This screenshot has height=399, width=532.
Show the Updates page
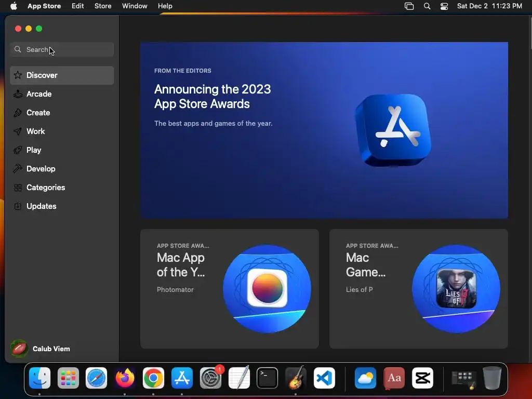click(62, 206)
